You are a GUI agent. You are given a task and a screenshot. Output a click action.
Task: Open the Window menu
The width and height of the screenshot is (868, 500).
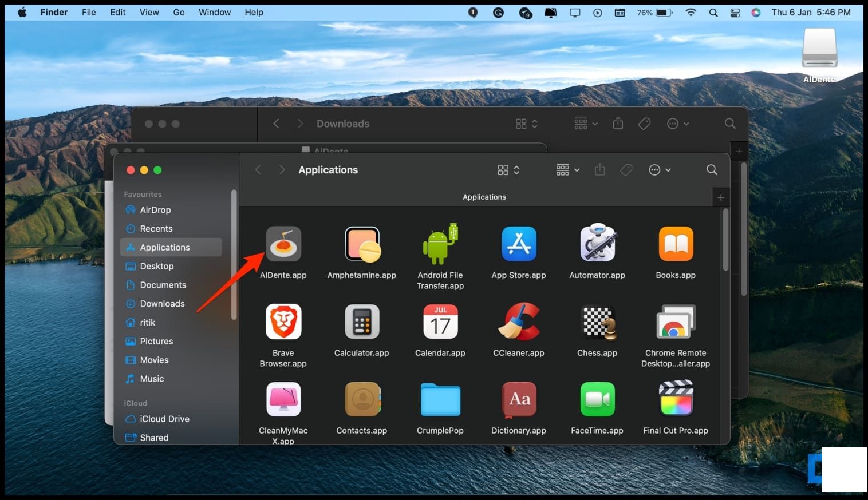tap(215, 12)
